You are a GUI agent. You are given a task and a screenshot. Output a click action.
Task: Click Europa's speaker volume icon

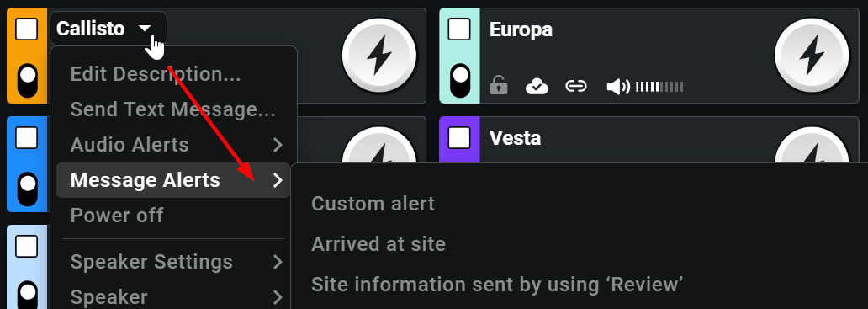pos(618,87)
